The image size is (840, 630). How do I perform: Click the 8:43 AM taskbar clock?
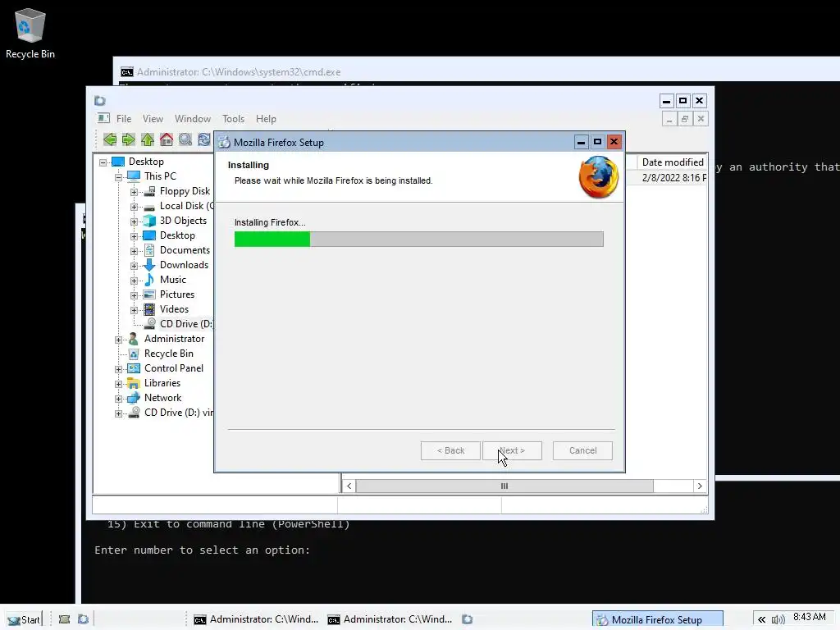810,617
